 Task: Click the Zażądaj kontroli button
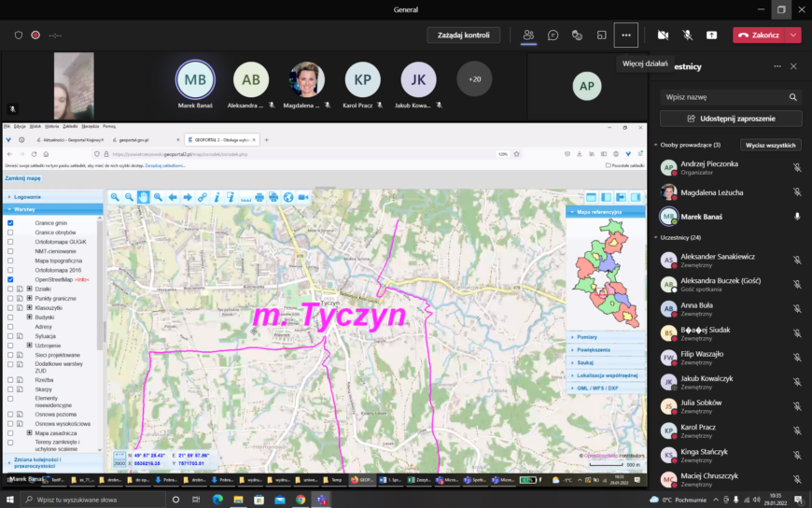(464, 35)
